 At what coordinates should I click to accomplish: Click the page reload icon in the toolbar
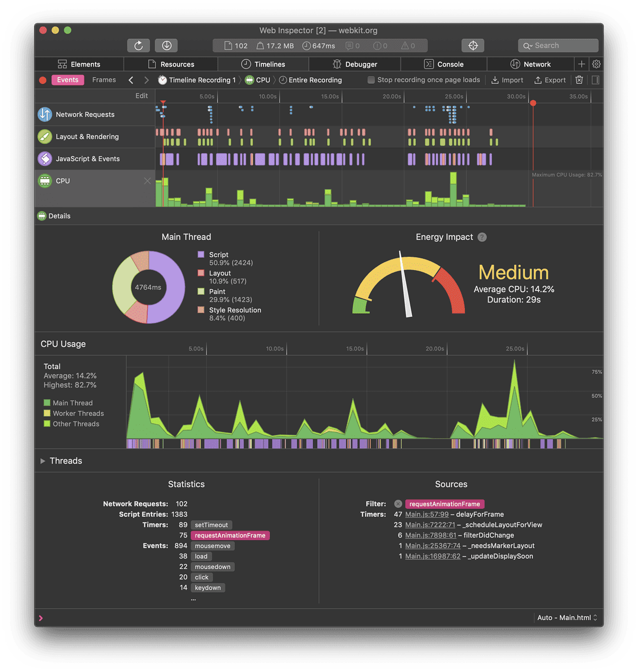pos(138,45)
